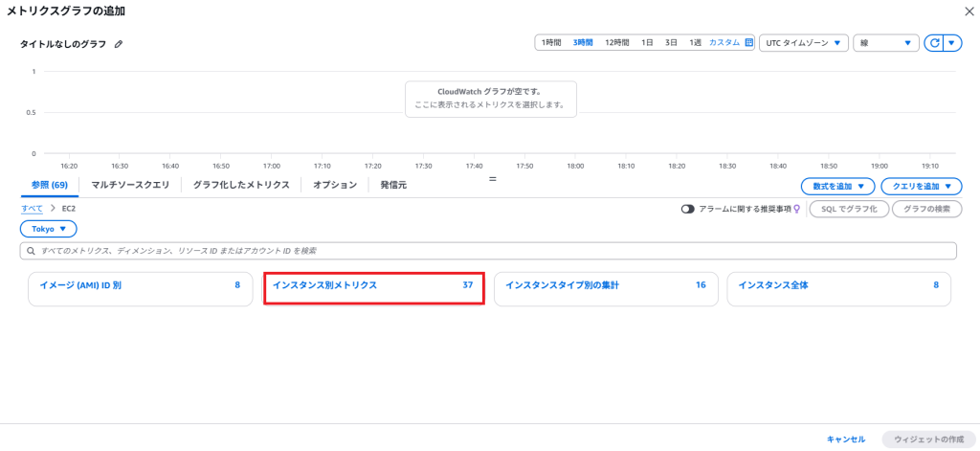Switch to the multi-source query tab
The height and width of the screenshot is (451, 980).
tap(130, 185)
